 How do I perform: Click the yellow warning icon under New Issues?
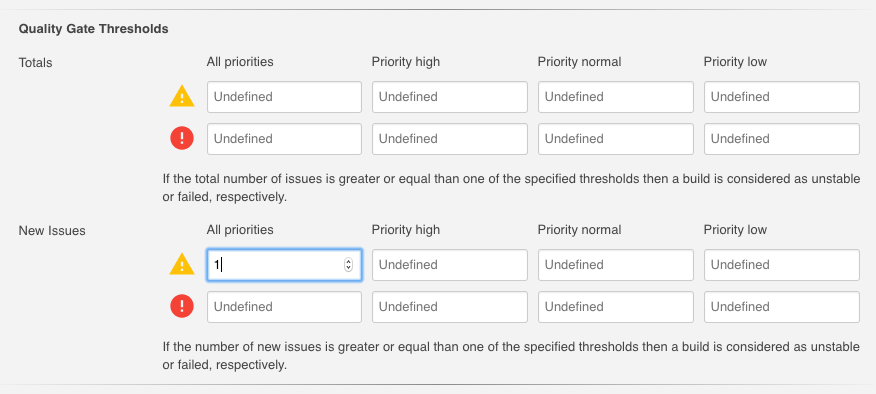click(182, 265)
